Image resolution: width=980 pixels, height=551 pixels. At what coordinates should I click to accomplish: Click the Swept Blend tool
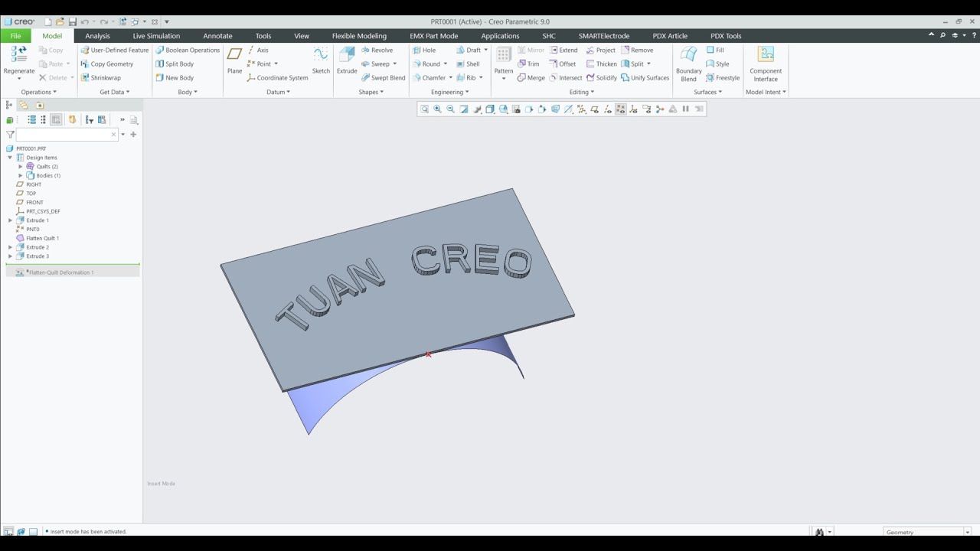[x=382, y=77]
